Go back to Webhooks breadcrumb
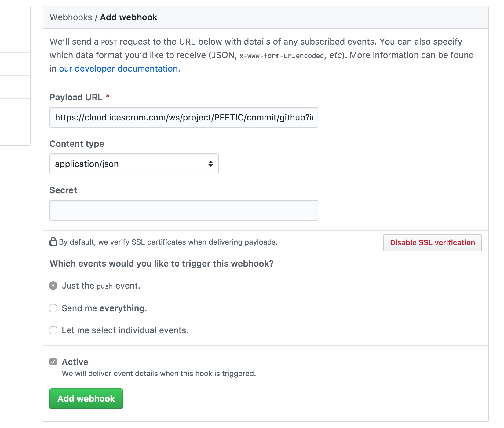 71,17
